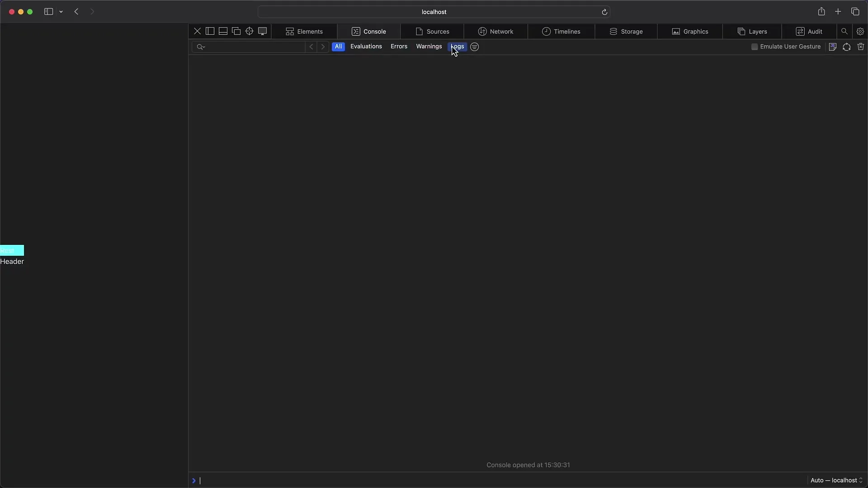Viewport: 868px width, 488px height.
Task: Go to previous console search result
Action: (311, 47)
